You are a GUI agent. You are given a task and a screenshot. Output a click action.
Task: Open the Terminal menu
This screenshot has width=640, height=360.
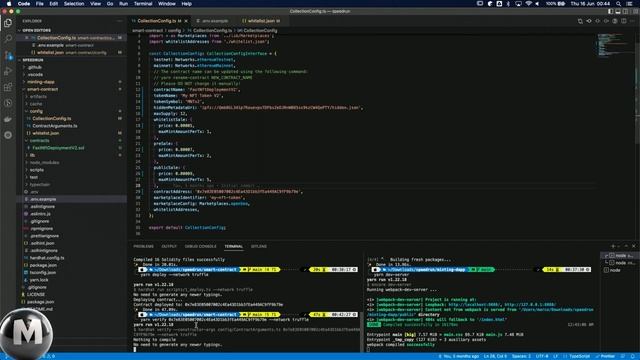(x=143, y=4)
